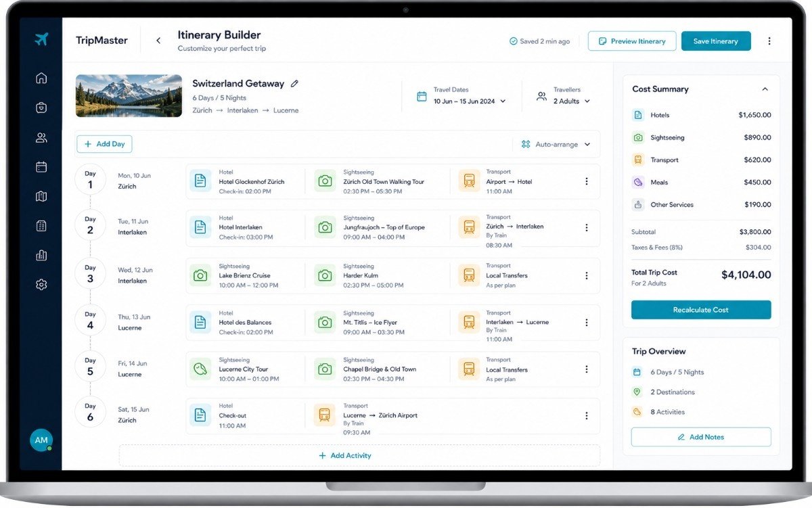
Task: Click Recalculate Cost button
Action: pos(701,310)
